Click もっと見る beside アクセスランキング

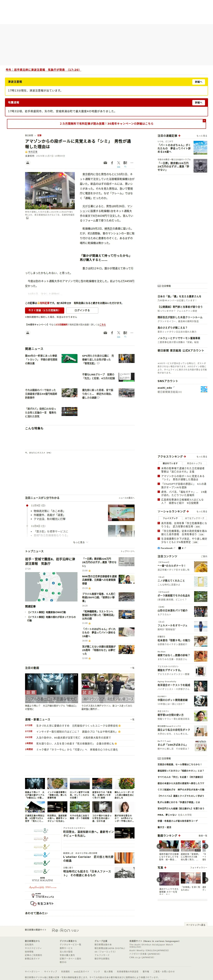tap(202, 457)
